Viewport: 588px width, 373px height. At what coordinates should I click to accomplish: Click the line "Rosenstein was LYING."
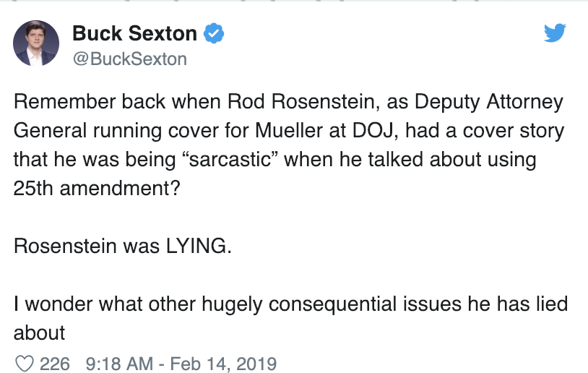(x=124, y=246)
